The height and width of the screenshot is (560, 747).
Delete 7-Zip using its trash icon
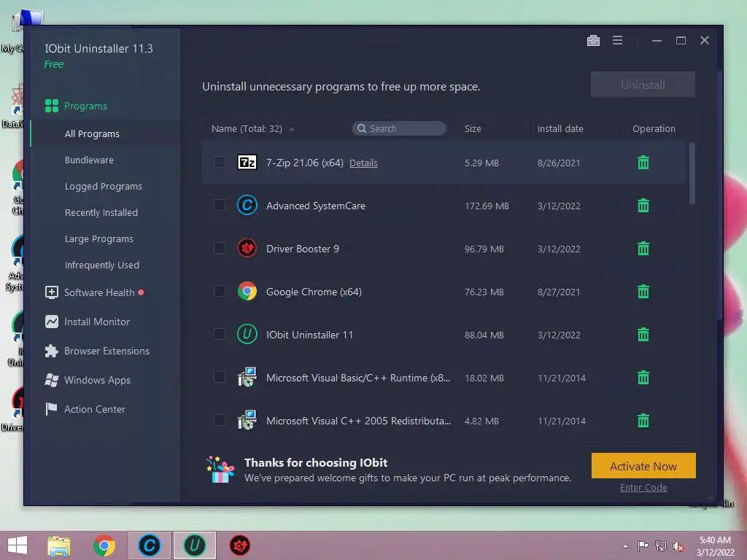click(643, 163)
